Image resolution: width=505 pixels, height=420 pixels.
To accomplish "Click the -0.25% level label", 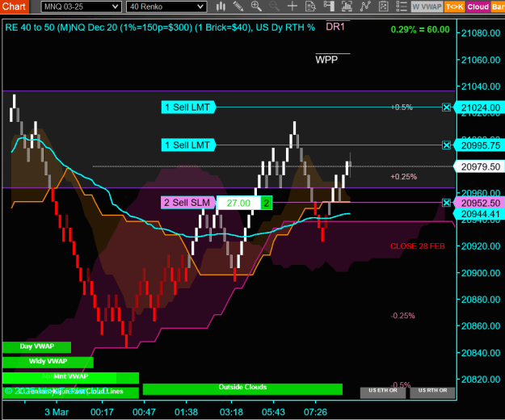I will pyautogui.click(x=402, y=316).
